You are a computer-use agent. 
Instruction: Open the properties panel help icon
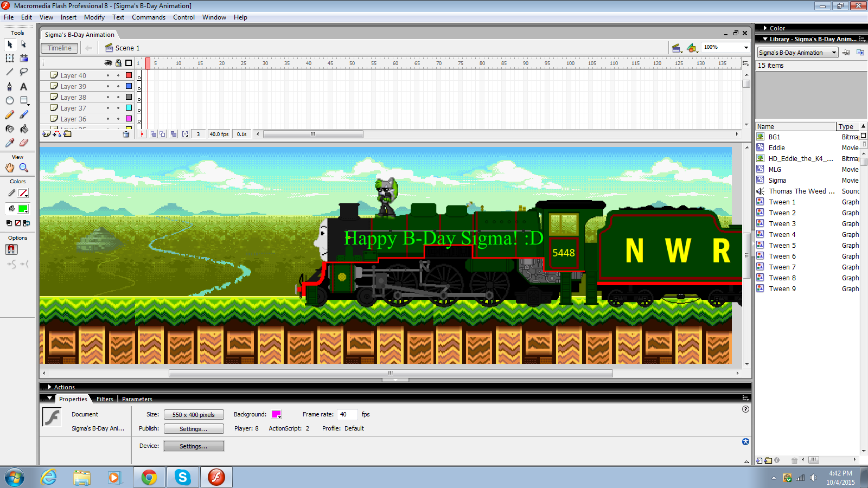745,409
